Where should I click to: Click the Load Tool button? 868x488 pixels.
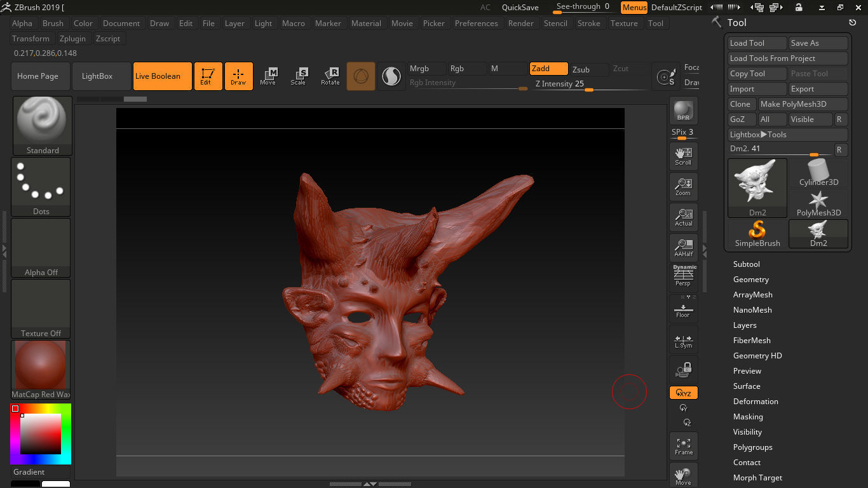(x=757, y=43)
